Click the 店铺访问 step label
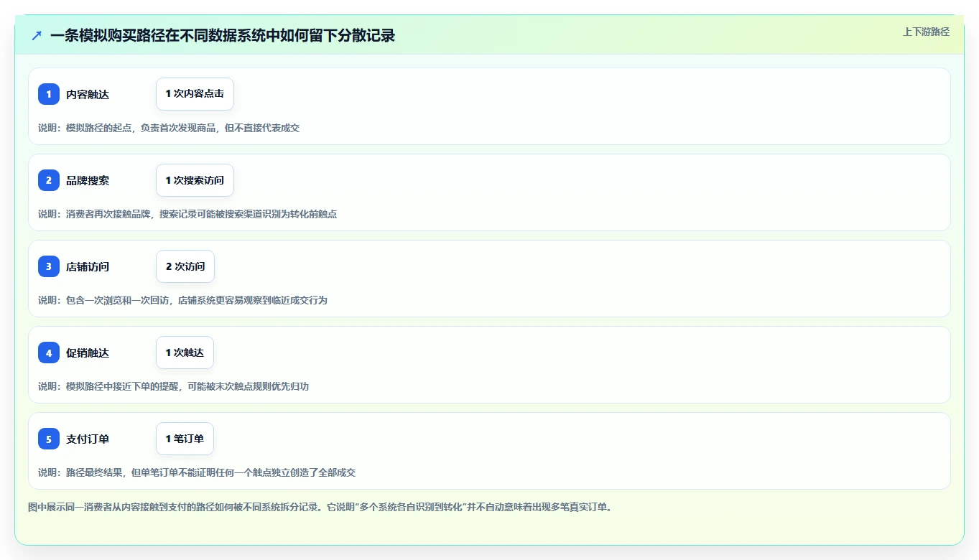Image resolution: width=979 pixels, height=560 pixels. (x=88, y=266)
